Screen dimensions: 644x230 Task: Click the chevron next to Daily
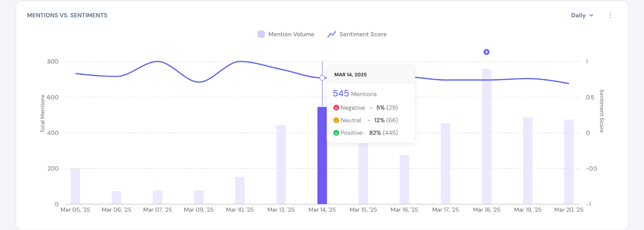pos(591,15)
